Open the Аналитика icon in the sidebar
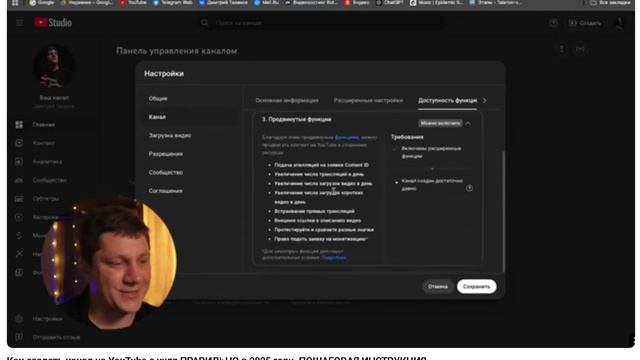The height and width of the screenshot is (360, 640). pyautogui.click(x=19, y=162)
